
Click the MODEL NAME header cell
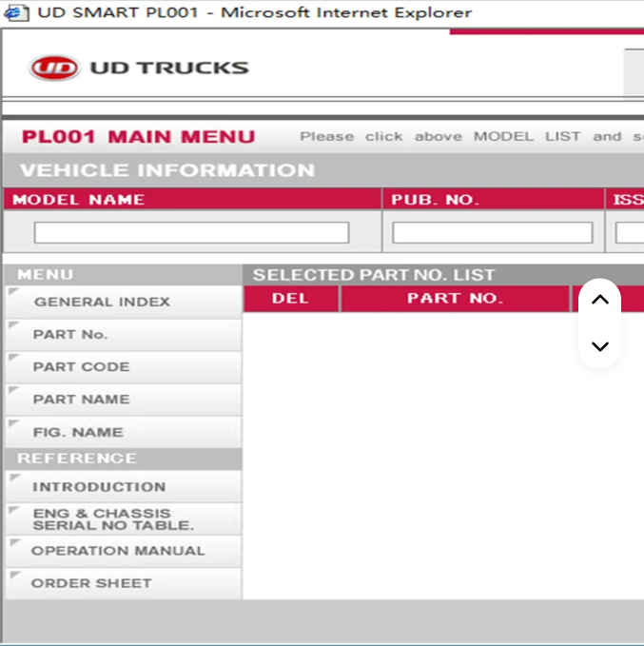[x=192, y=200]
